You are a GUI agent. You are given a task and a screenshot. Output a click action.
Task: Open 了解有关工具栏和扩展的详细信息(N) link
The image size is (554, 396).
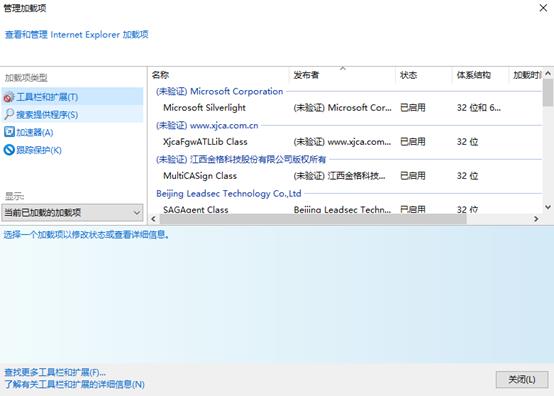(x=74, y=384)
